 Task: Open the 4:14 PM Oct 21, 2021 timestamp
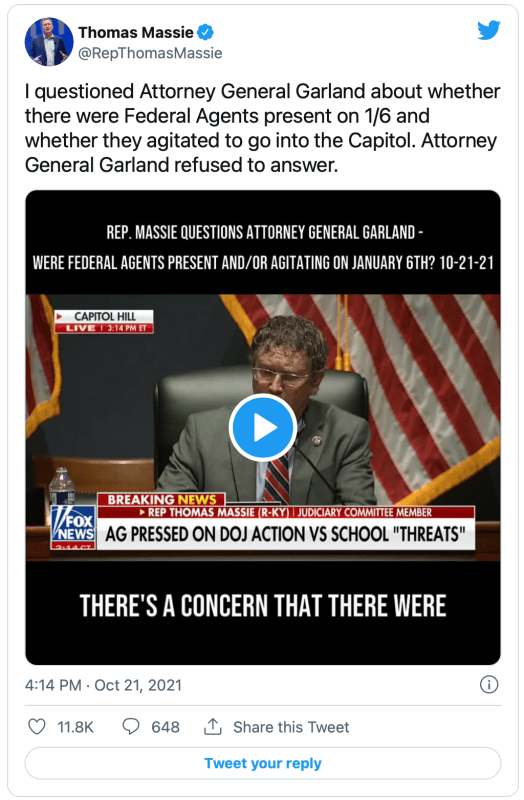103,685
